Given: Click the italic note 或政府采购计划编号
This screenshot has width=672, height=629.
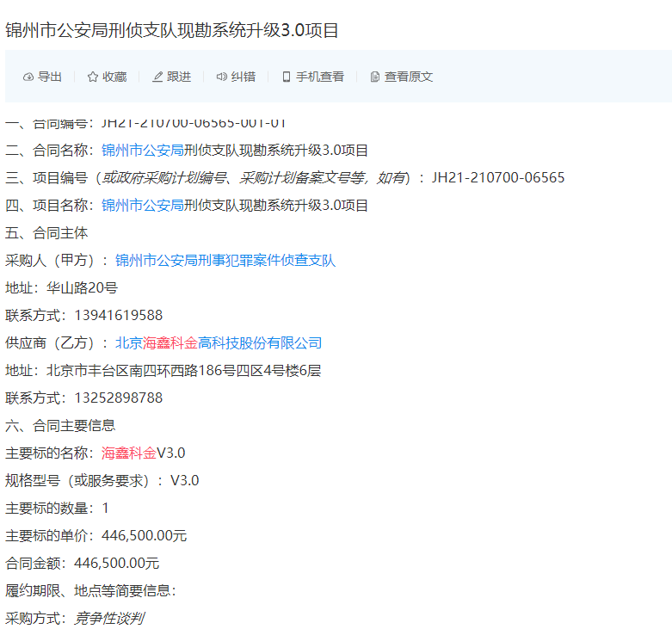Looking at the screenshot, I should [163, 178].
